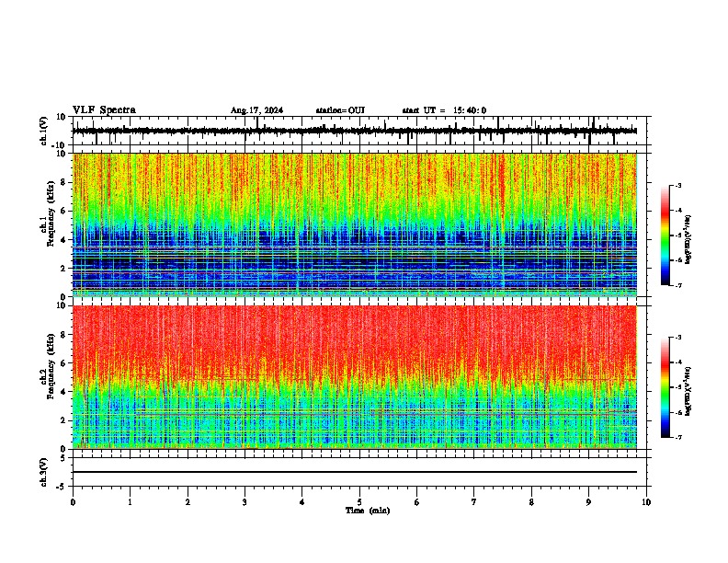Click the ch.2 spectrogram color scale bar
The width and height of the screenshot is (728, 563).
click(665, 387)
